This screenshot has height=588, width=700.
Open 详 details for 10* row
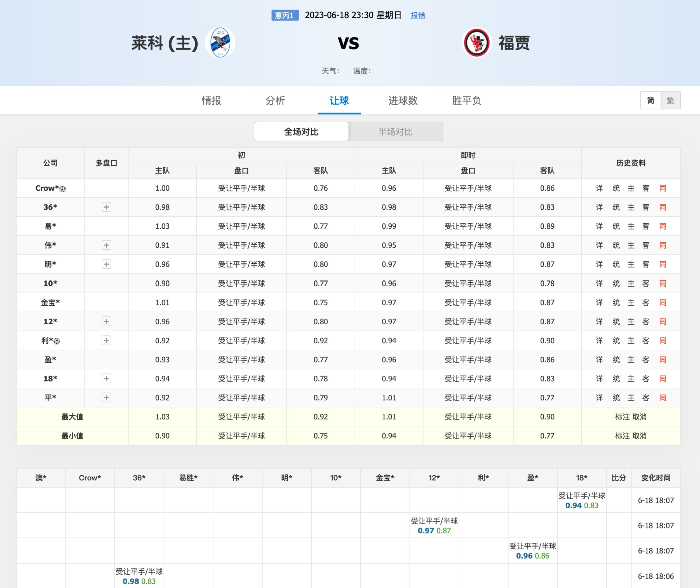coord(599,284)
